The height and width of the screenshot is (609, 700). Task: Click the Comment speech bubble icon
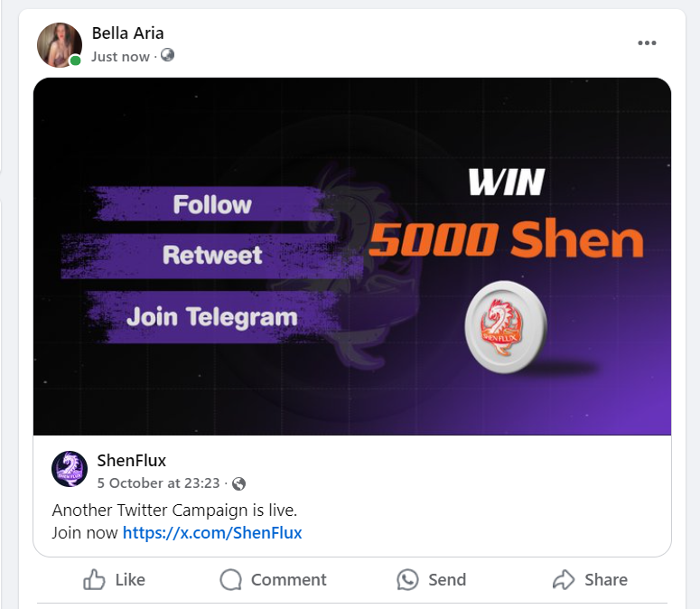tap(231, 579)
